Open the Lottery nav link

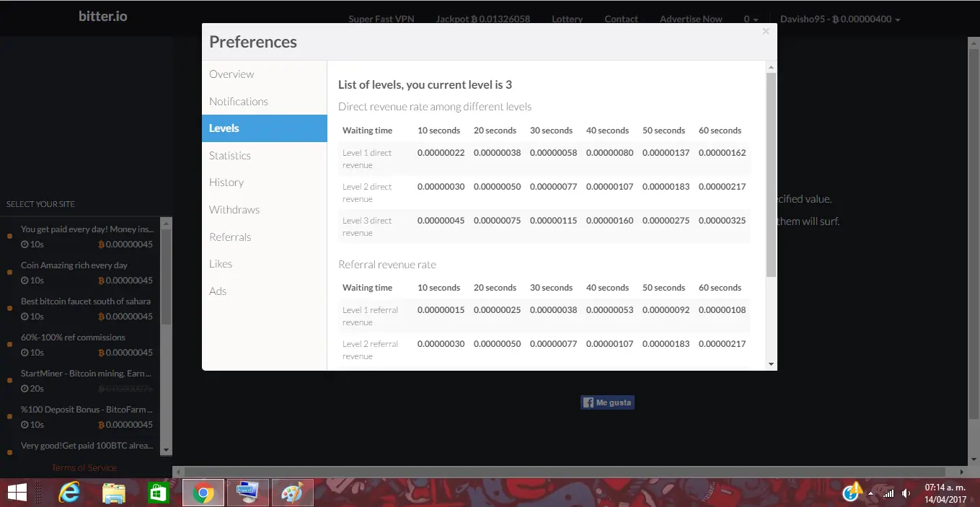pyautogui.click(x=567, y=19)
